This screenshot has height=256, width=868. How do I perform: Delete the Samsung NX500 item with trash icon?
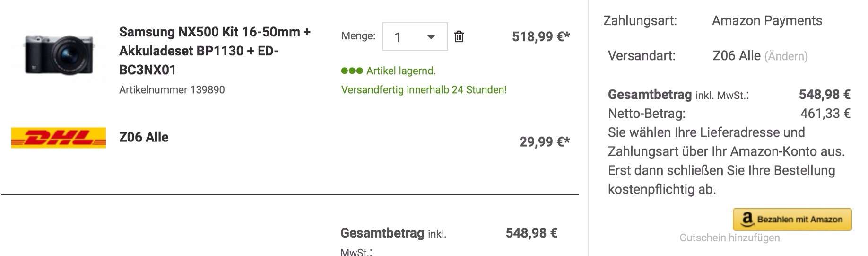click(x=459, y=36)
